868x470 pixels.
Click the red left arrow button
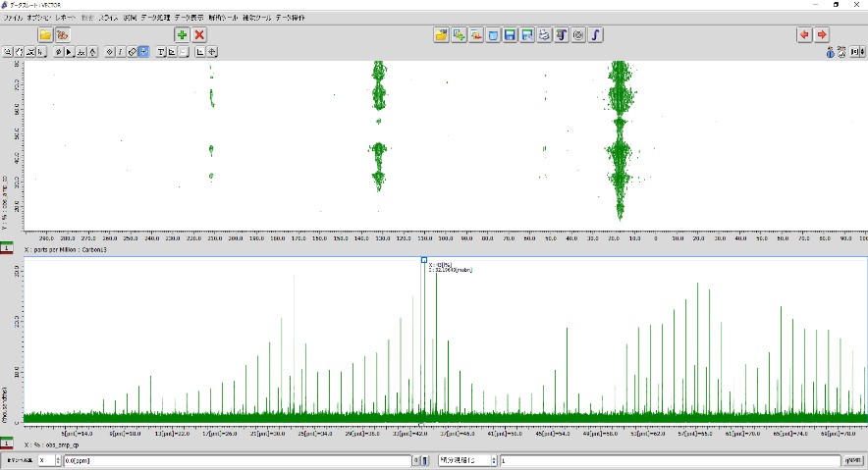pyautogui.click(x=804, y=35)
